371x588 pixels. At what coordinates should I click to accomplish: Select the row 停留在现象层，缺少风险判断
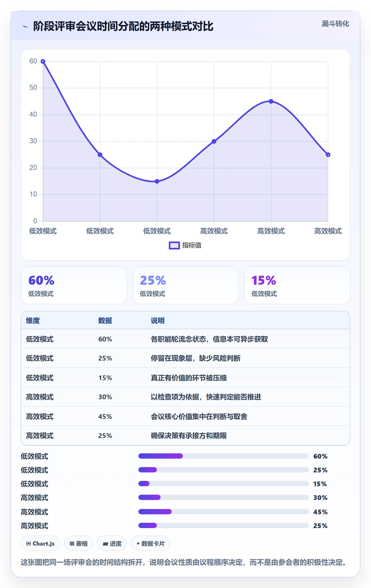pyautogui.click(x=185, y=358)
